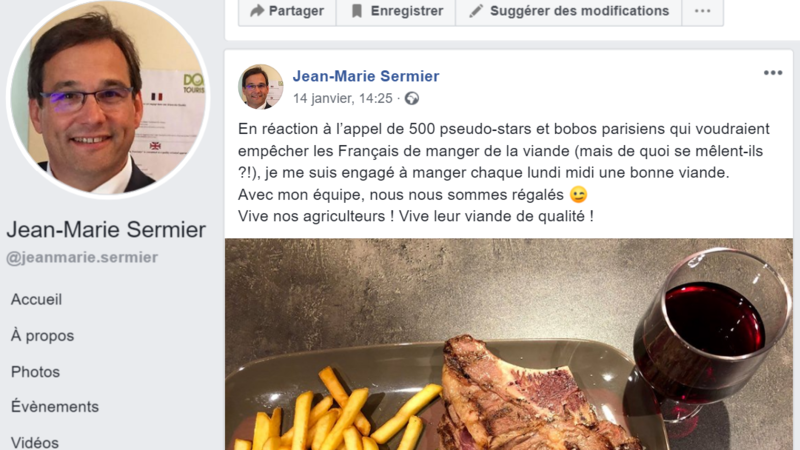
Task: Open the small profile avatar on the post
Action: (x=260, y=87)
